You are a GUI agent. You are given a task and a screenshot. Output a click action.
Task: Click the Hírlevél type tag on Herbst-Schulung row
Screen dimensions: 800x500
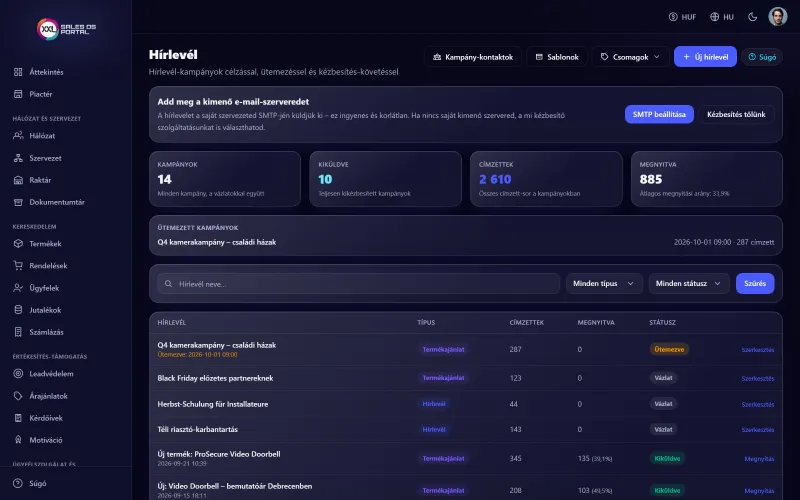tap(434, 404)
